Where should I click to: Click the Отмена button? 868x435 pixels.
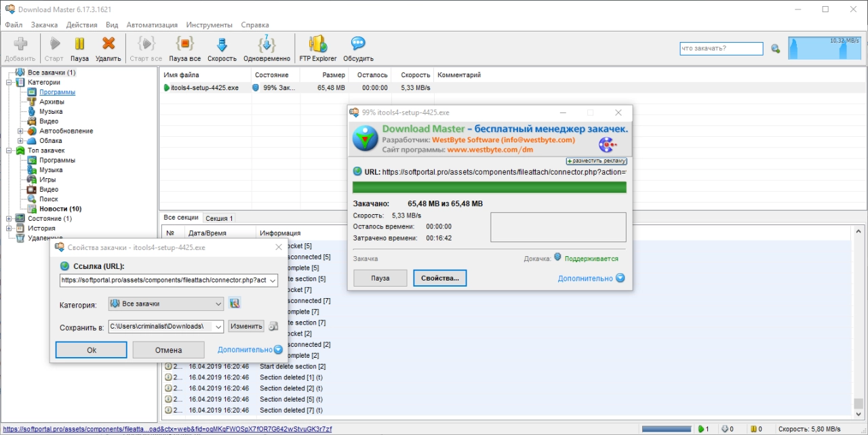168,350
